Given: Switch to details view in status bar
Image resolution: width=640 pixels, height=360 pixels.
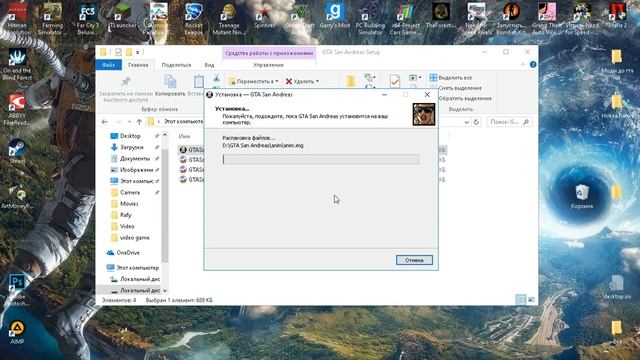Looking at the screenshot, I should coord(521,300).
